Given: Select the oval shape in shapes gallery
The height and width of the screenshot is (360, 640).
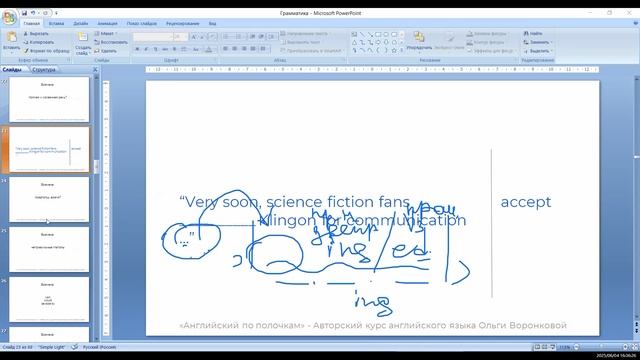Looking at the screenshot, I should click(386, 34).
